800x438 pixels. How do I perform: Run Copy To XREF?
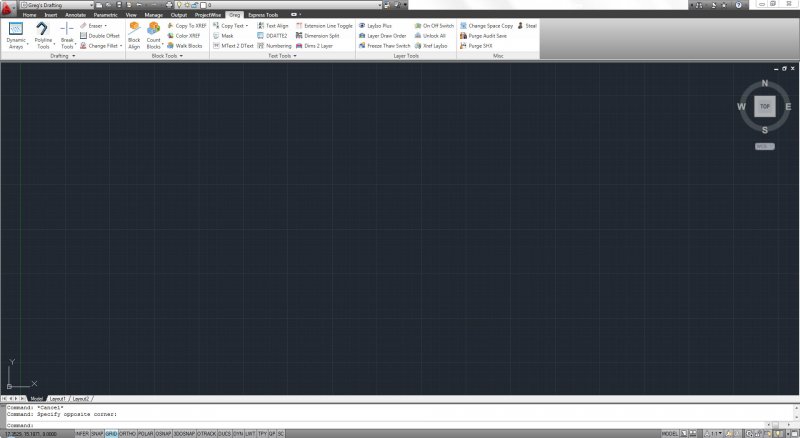click(x=187, y=26)
